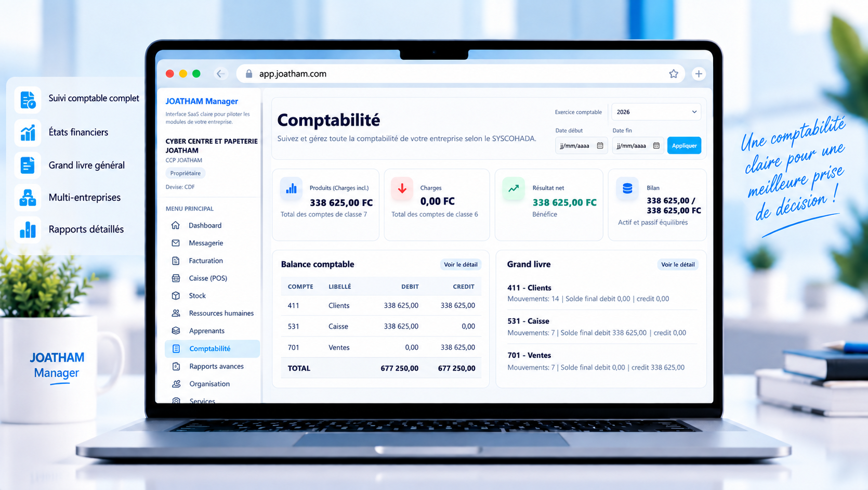Bookmark page with star icon
Screen dimensions: 868x490
coord(674,74)
